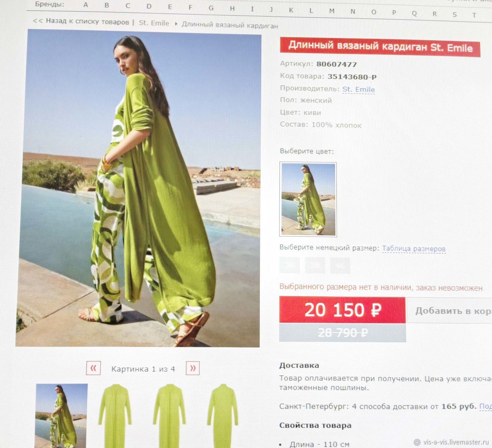The image size is (492, 448).
Task: Open brand letter B
Action: (x=107, y=5)
